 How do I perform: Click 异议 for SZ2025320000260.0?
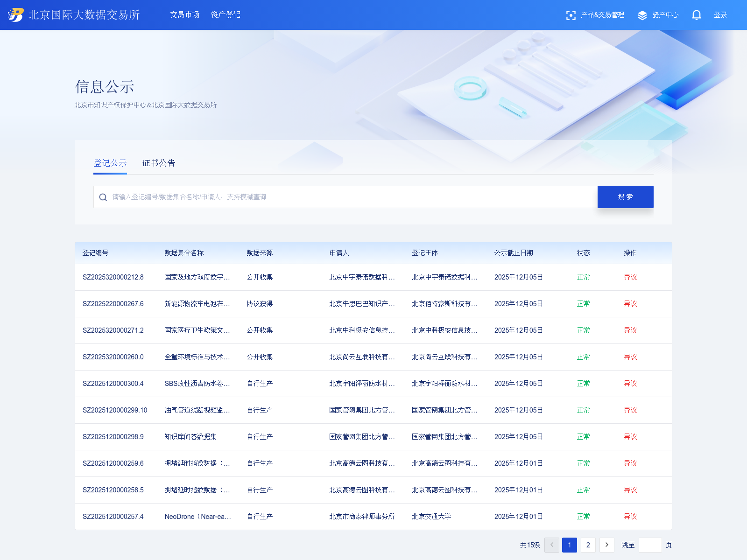point(630,357)
